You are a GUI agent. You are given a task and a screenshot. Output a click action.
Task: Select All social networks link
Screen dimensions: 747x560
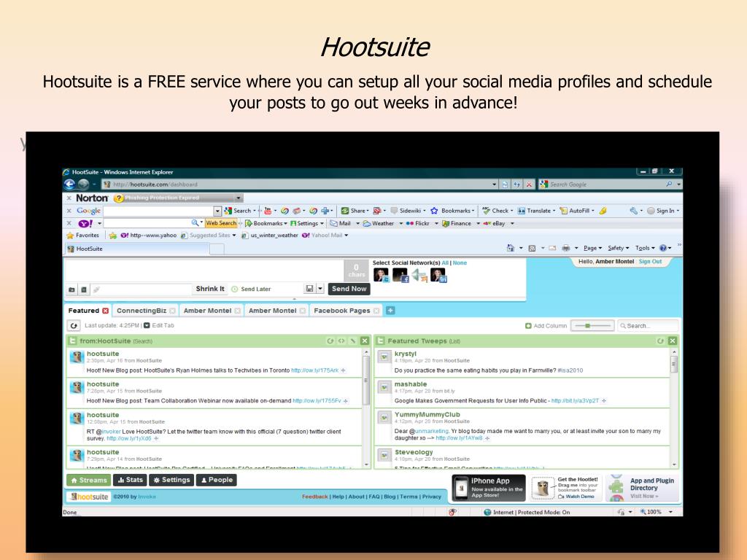pos(445,262)
